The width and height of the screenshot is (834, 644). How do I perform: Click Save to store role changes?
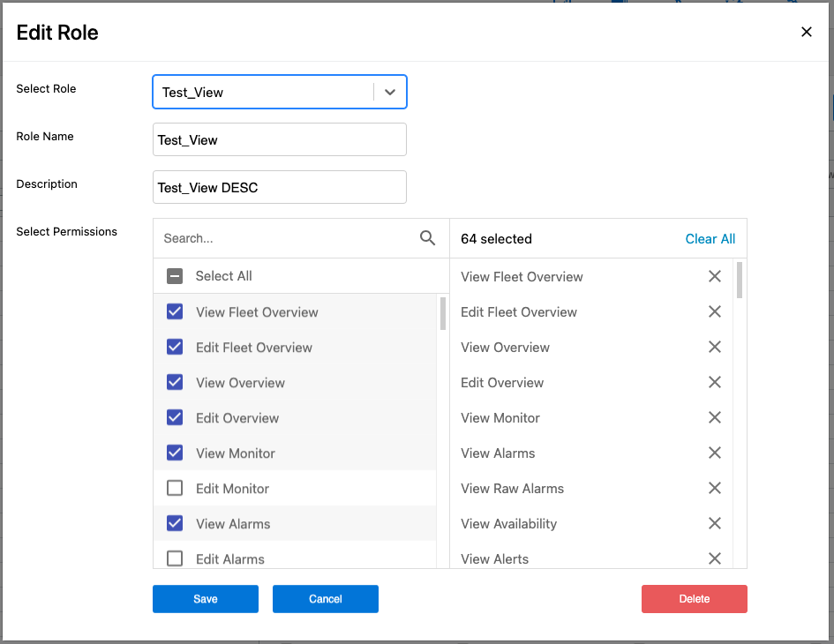coord(206,599)
